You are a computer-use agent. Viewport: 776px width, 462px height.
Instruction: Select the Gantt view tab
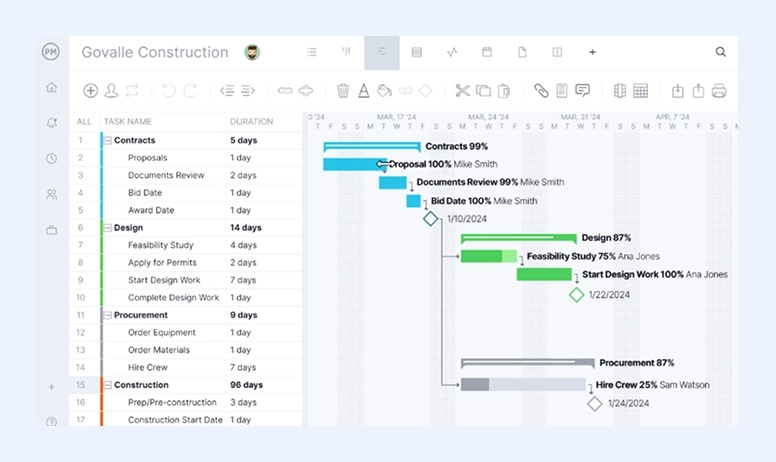point(382,52)
